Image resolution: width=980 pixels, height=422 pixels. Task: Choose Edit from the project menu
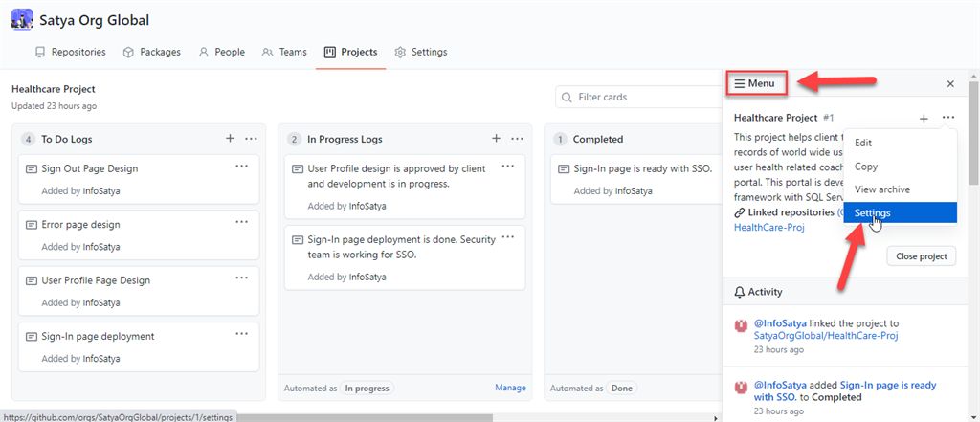tap(900, 143)
